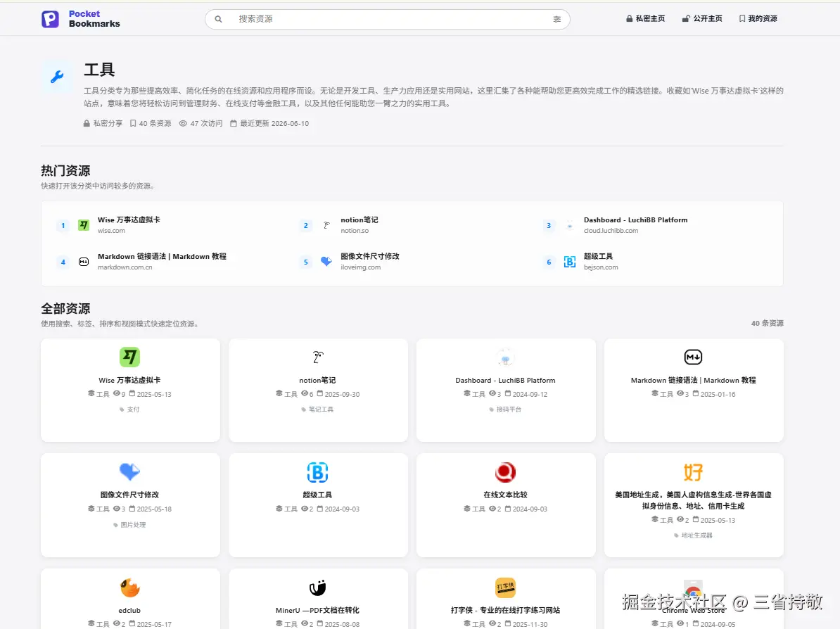
Task: Open Markdown 链接语法 card title
Action: 693,380
